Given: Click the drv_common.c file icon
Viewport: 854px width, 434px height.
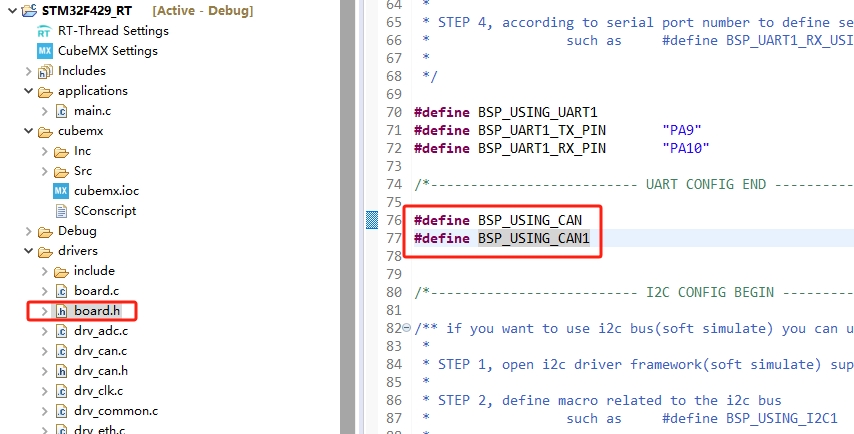Looking at the screenshot, I should pos(62,411).
